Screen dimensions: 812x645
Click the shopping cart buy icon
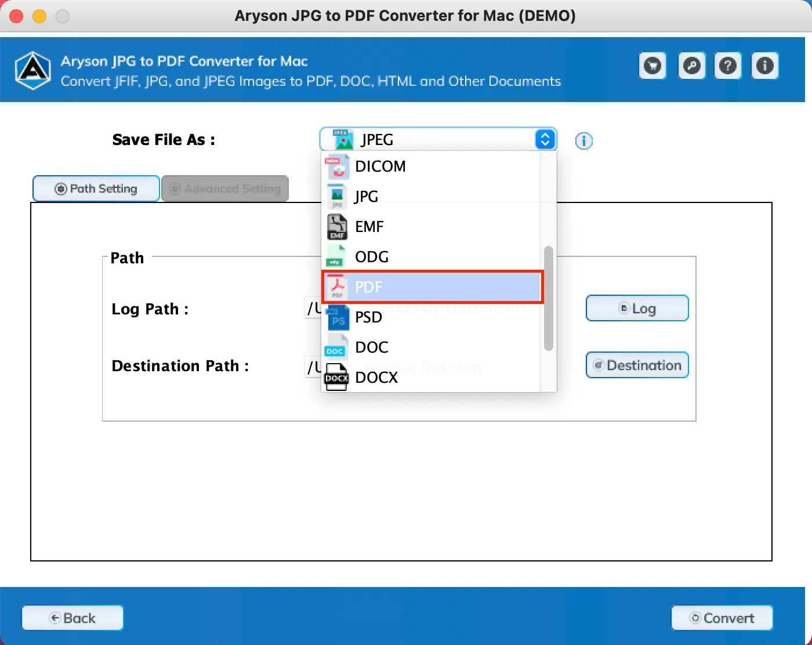click(653, 66)
